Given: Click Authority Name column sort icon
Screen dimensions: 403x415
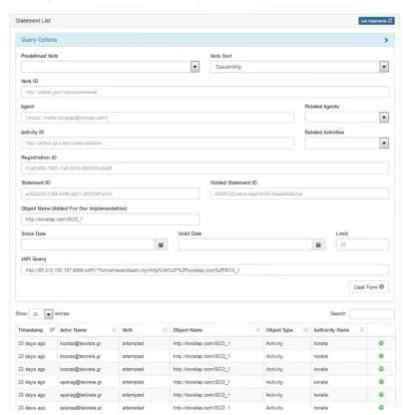Looking at the screenshot, I should [x=362, y=330].
